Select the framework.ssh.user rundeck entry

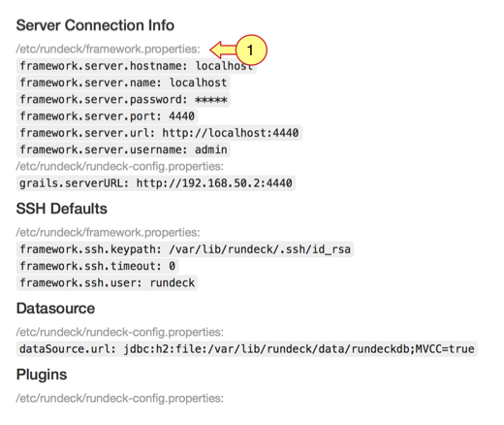[x=107, y=283]
